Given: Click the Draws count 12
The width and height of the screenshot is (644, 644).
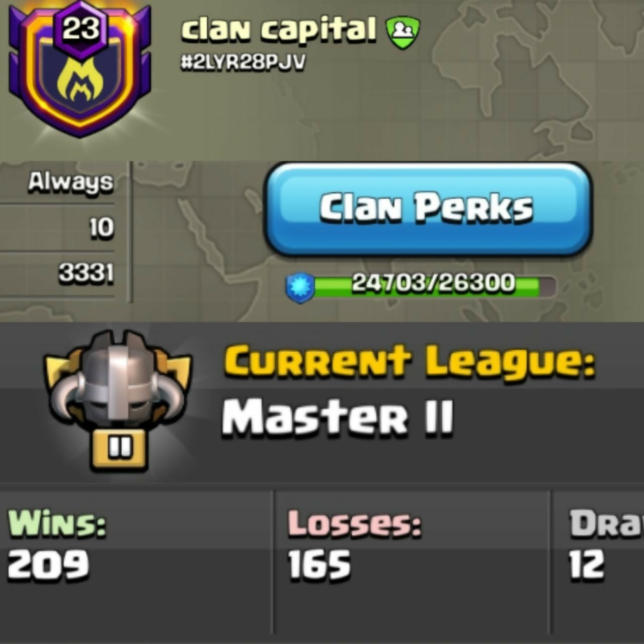Looking at the screenshot, I should pyautogui.click(x=587, y=565).
